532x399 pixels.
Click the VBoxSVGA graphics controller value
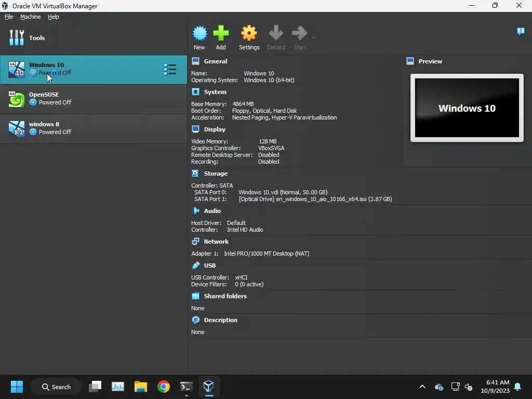point(271,148)
